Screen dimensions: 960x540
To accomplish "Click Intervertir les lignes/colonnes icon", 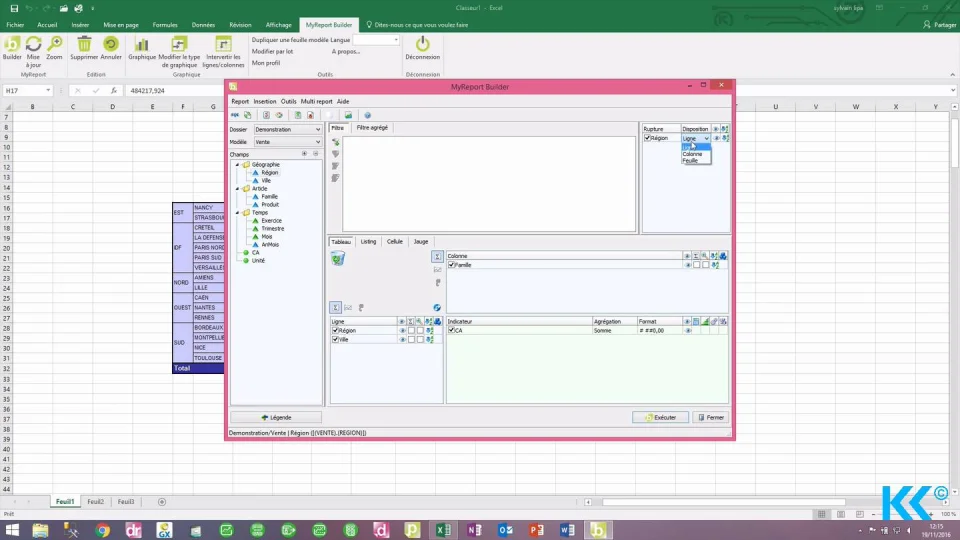I will [x=223, y=44].
